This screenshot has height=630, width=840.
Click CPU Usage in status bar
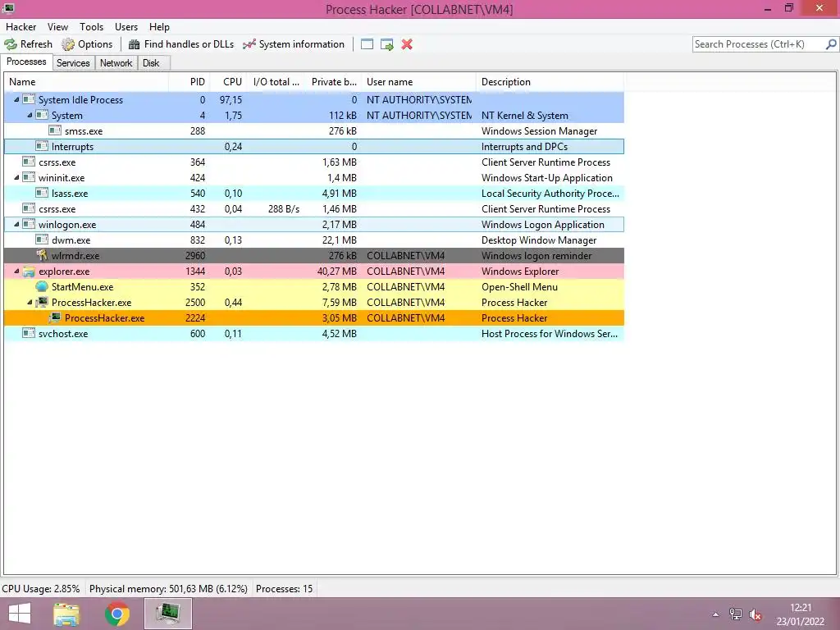tap(41, 589)
